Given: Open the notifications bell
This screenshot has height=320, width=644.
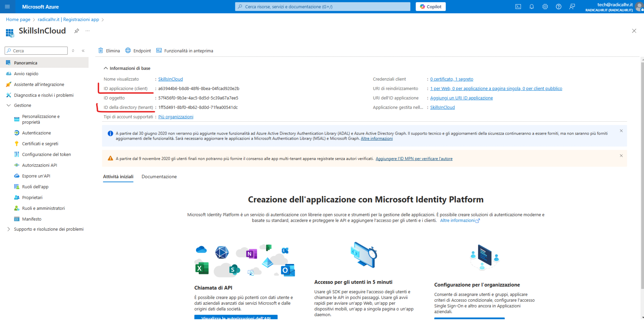Looking at the screenshot, I should (x=531, y=7).
